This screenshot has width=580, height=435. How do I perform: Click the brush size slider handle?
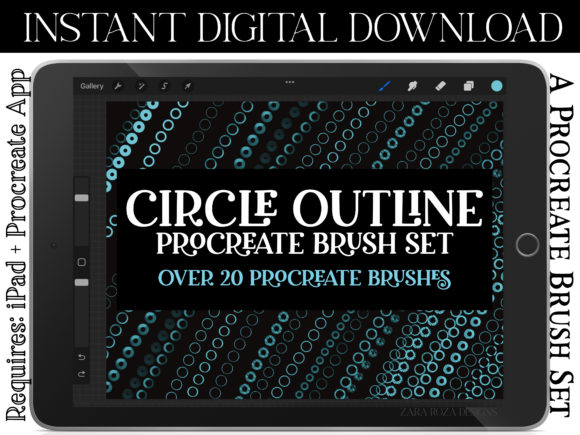click(82, 198)
